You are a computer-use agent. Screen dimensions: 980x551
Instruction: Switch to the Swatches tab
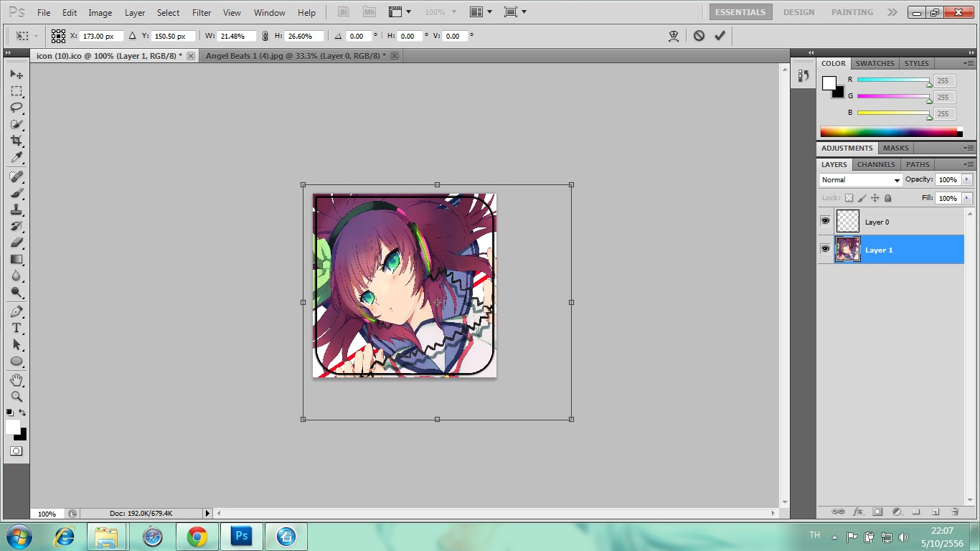click(875, 63)
